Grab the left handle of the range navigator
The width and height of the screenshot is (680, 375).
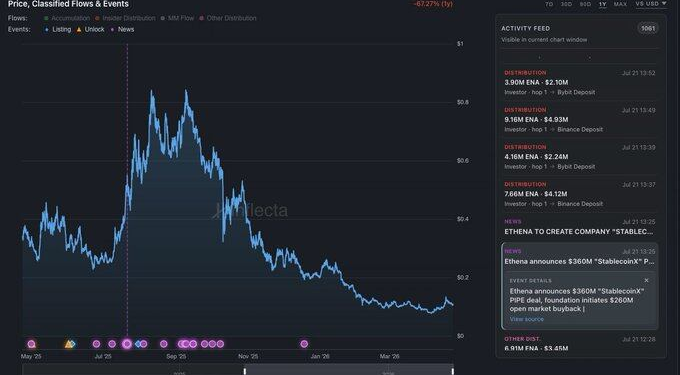tap(245, 372)
